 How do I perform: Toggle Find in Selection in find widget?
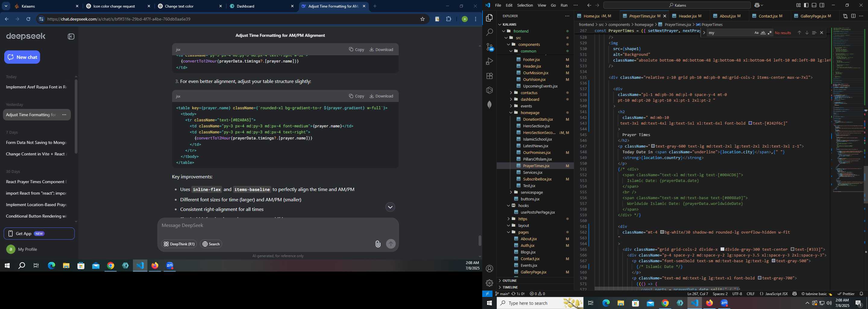click(x=814, y=33)
